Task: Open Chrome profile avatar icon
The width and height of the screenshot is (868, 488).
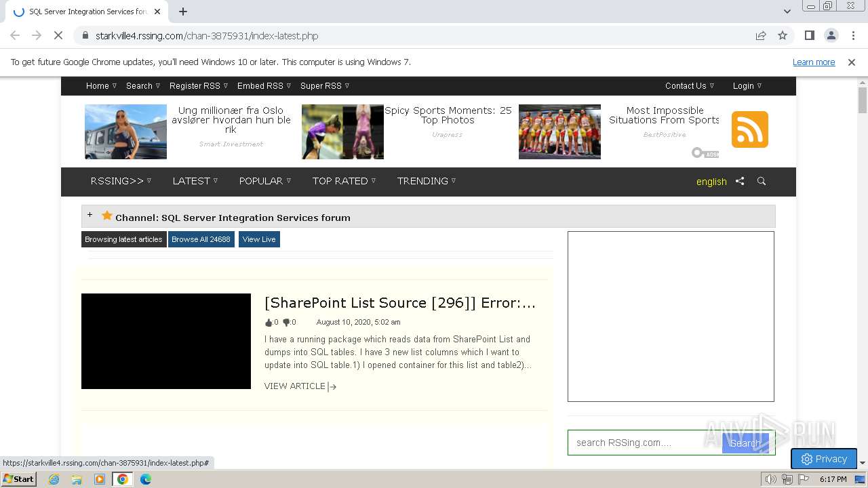Action: click(831, 35)
